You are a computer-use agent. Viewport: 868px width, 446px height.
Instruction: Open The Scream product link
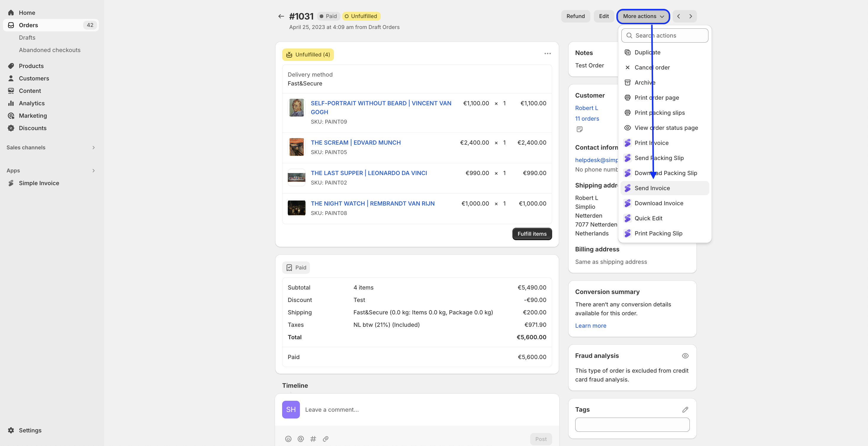point(356,142)
